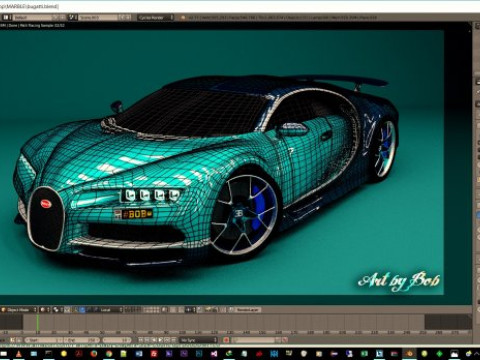Open Firefox from the taskbar
The height and width of the screenshot is (360, 480).
tap(94, 353)
